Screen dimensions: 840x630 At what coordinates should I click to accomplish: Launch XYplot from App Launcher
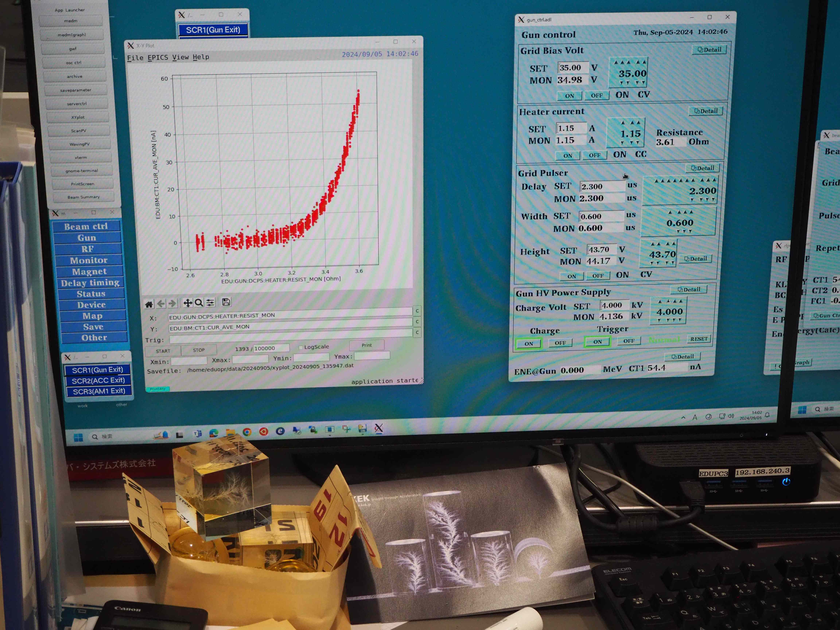click(x=78, y=117)
